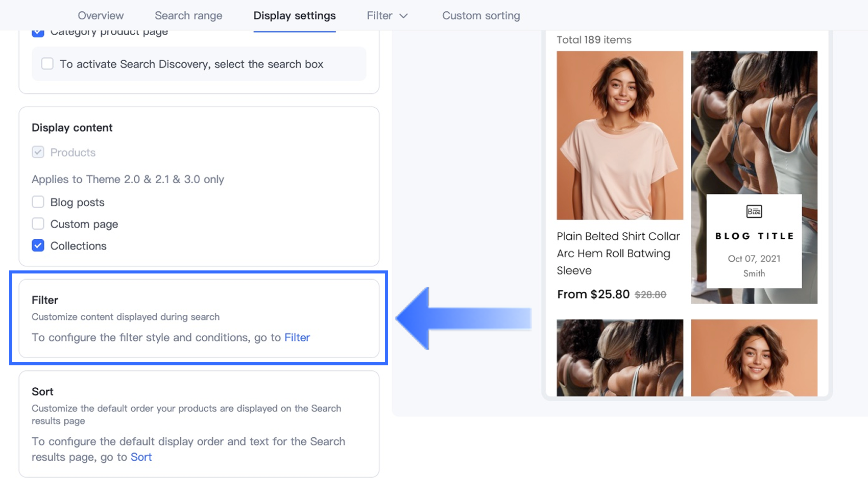Go to the Custom sorting tab
868x500 pixels.
[481, 15]
